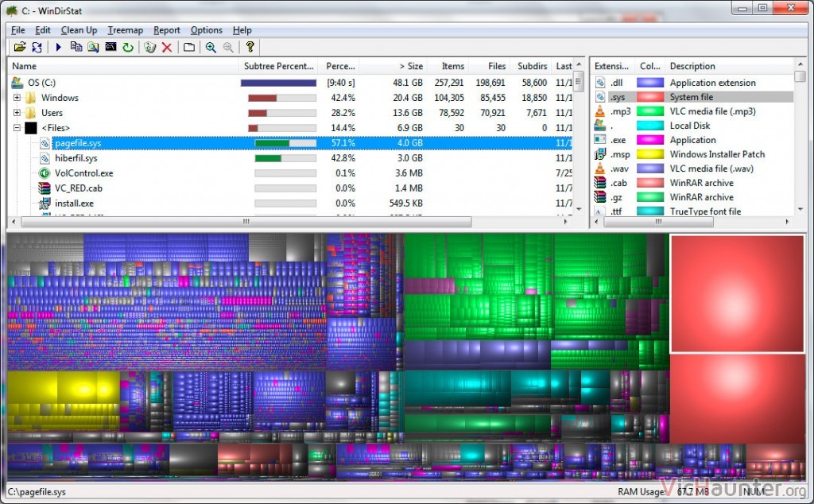Image resolution: width=814 pixels, height=504 pixels.
Task: Click the Open folder toolbar icon
Action: (x=20, y=47)
